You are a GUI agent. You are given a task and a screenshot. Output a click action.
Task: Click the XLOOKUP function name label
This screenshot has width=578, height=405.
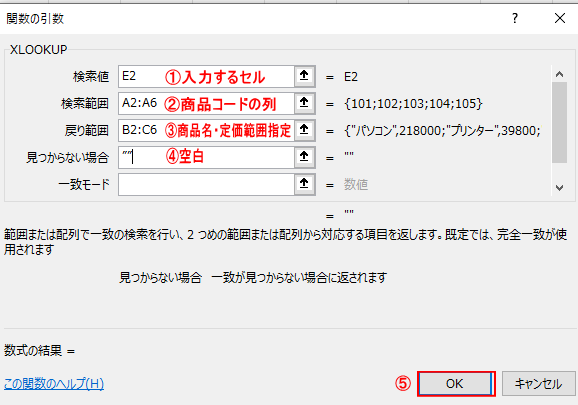point(38,49)
